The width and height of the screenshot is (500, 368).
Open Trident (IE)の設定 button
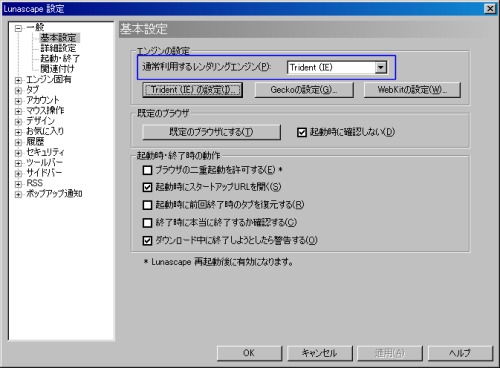pyautogui.click(x=192, y=90)
